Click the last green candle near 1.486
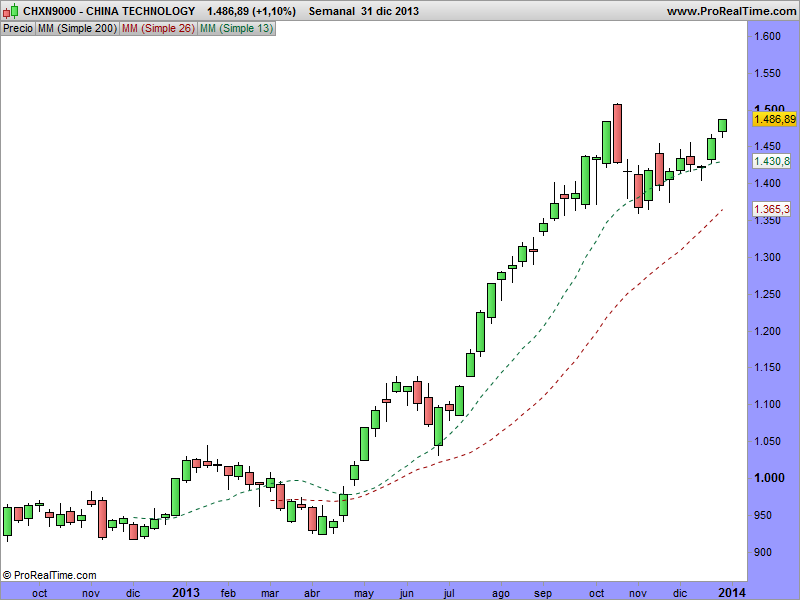800x600 pixels. (x=722, y=125)
